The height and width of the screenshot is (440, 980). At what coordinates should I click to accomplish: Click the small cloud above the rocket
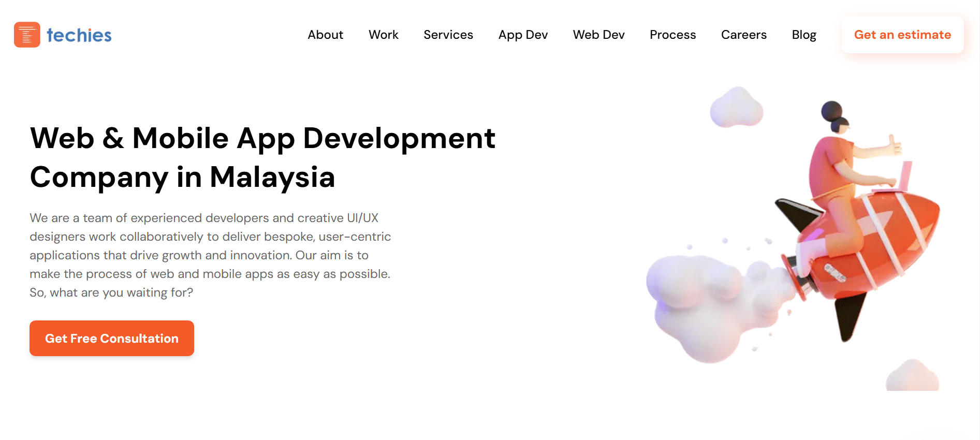pyautogui.click(x=736, y=108)
